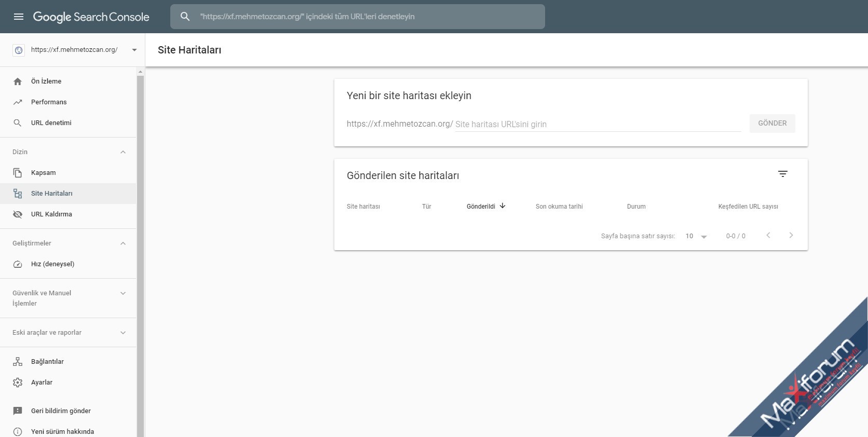Sort by Son okuma tarihi column

point(559,207)
